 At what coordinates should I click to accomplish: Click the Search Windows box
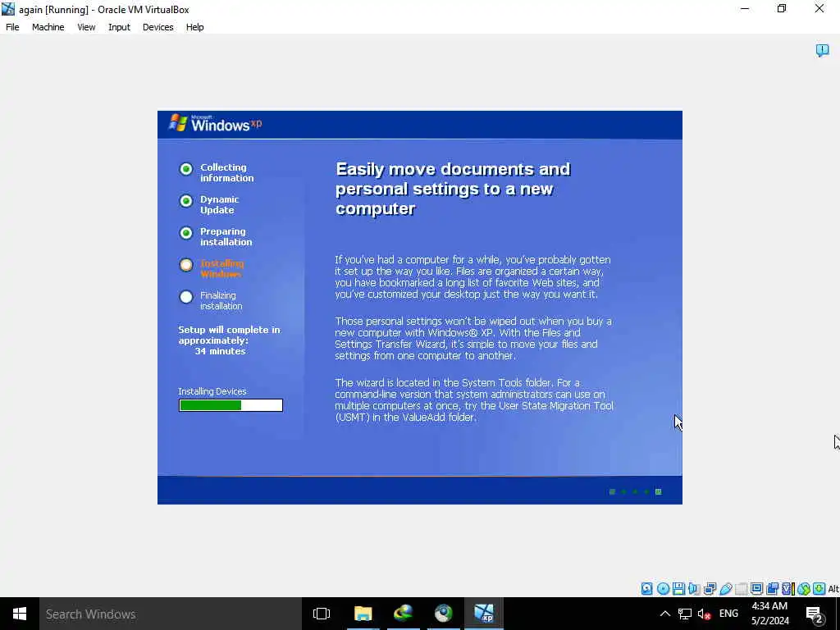point(171,614)
